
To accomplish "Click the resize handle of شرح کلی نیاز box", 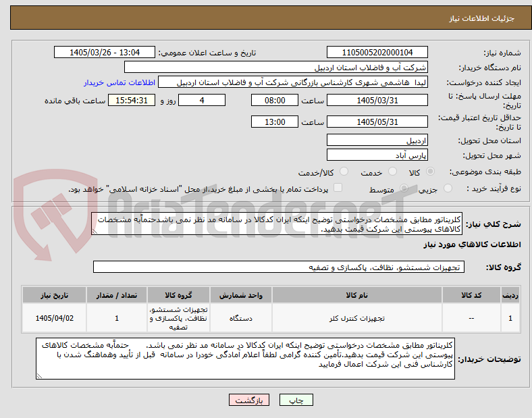I will (95, 232).
